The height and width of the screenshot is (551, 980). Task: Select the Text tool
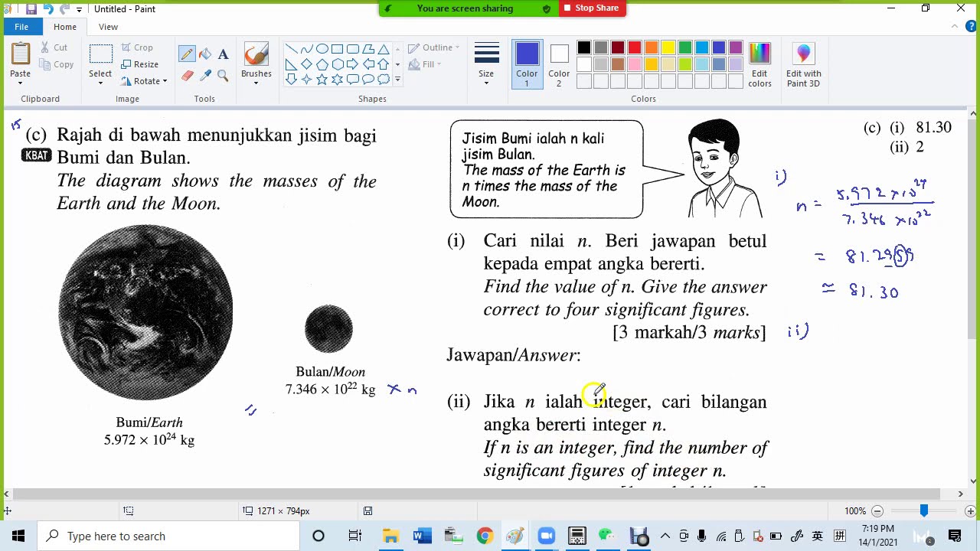[223, 54]
